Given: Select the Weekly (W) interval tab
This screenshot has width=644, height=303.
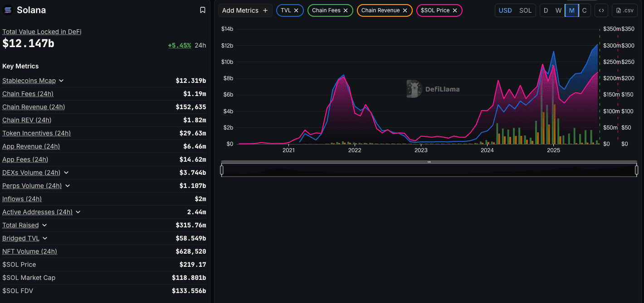Looking at the screenshot, I should [559, 10].
